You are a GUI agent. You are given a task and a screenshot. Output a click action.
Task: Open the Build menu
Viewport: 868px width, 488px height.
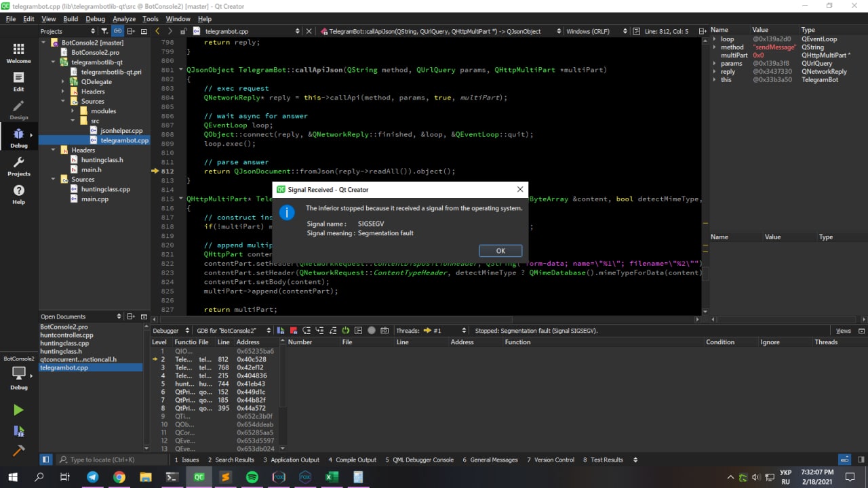coord(71,19)
